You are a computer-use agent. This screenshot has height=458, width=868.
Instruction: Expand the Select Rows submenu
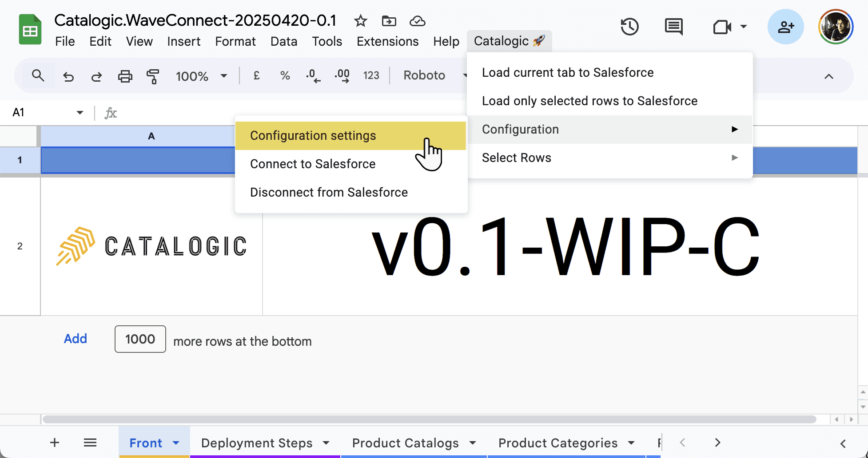pyautogui.click(x=610, y=158)
